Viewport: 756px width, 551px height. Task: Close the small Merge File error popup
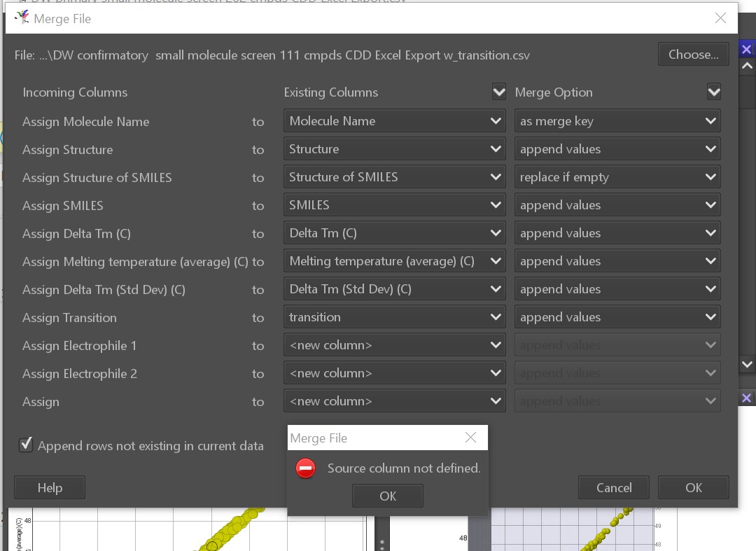(470, 438)
